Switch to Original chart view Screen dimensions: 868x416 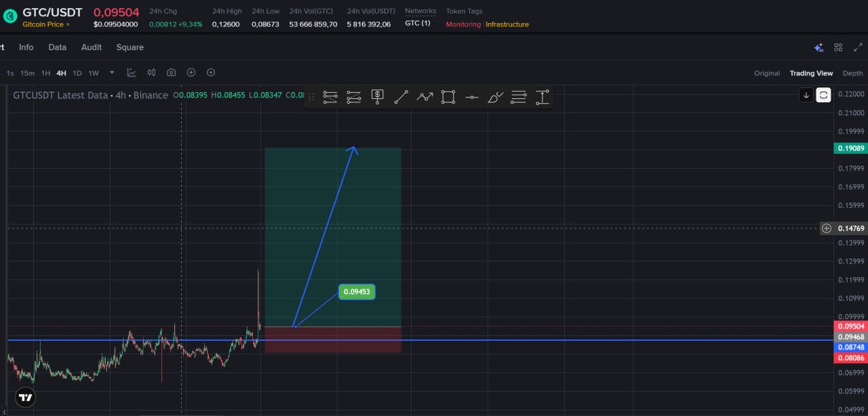(x=767, y=73)
